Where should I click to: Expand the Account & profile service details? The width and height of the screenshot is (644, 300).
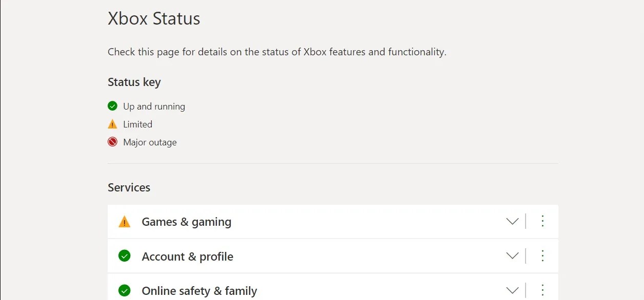512,255
